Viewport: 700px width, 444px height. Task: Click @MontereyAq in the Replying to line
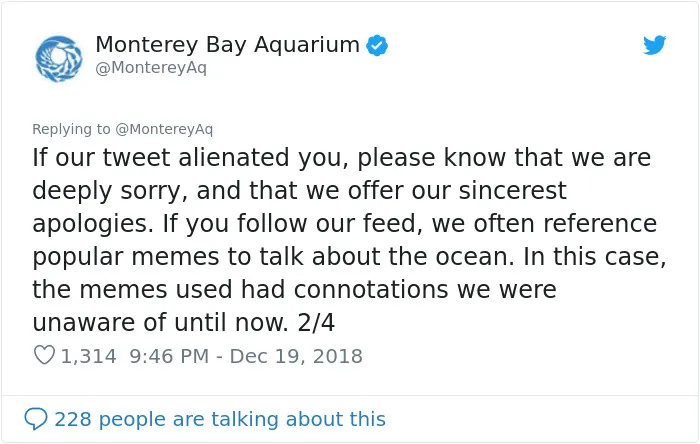[x=164, y=129]
